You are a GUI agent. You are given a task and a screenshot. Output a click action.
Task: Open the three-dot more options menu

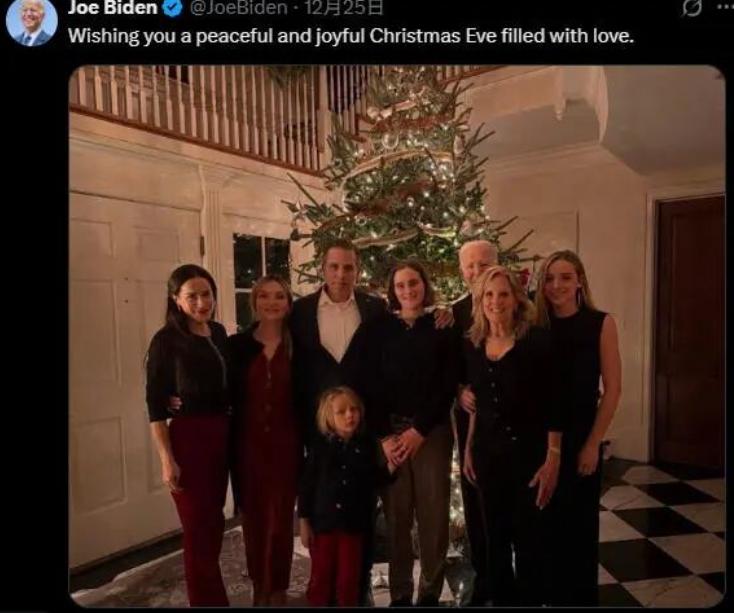pyautogui.click(x=724, y=7)
